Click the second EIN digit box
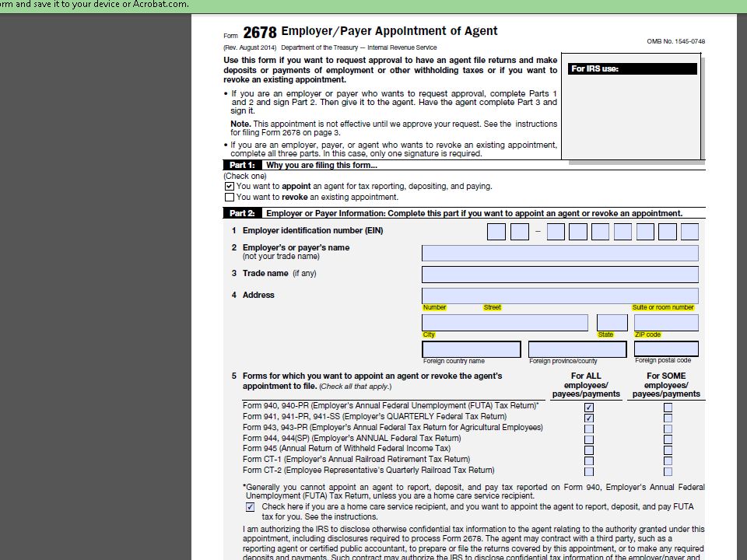The image size is (747, 560). coord(520,232)
